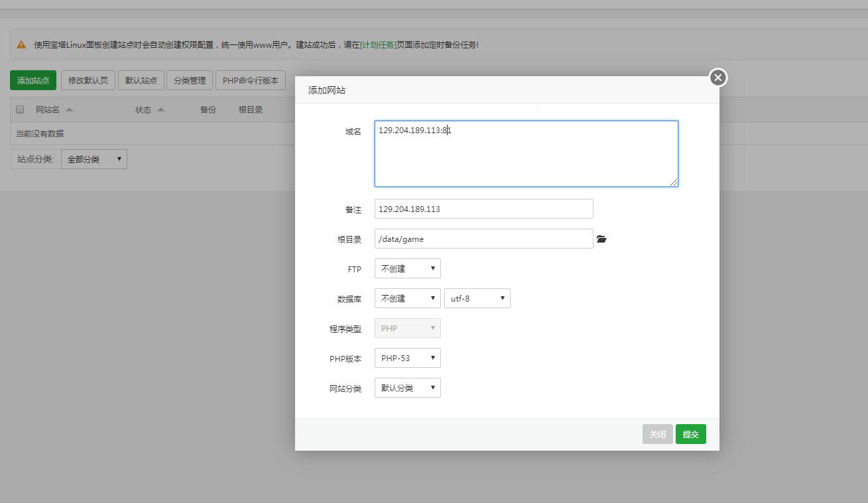Choose database encoding utf-8 dropdown
The height and width of the screenshot is (503, 868).
click(477, 298)
